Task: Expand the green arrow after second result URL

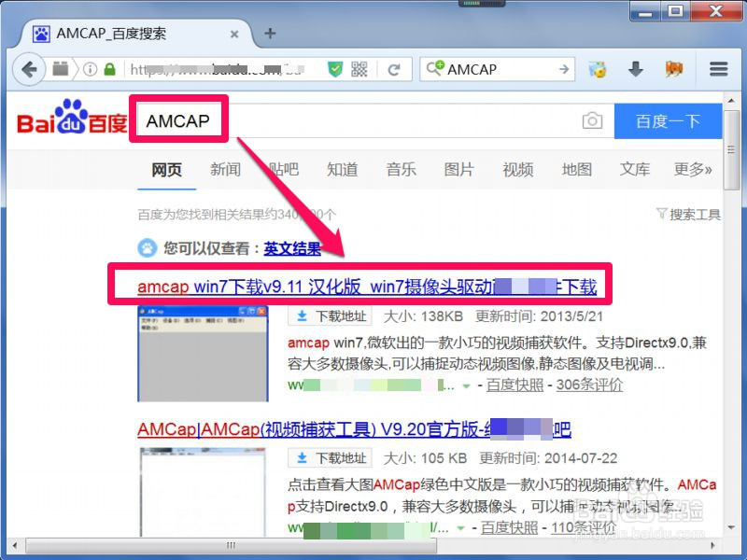Action: tap(460, 528)
